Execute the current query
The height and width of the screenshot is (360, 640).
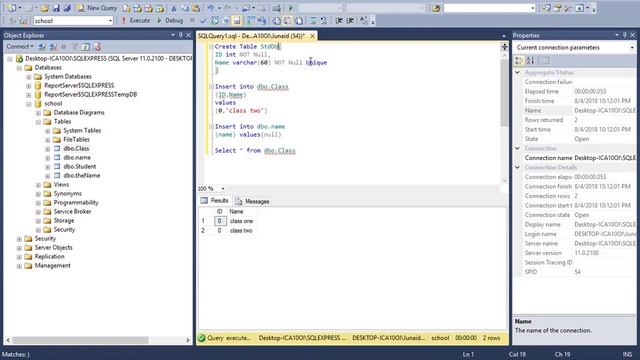click(x=136, y=20)
